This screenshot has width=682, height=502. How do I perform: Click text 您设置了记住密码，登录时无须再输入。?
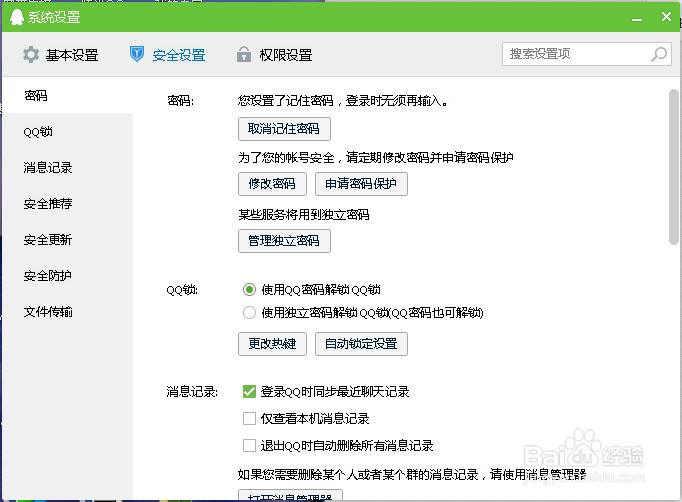343,101
